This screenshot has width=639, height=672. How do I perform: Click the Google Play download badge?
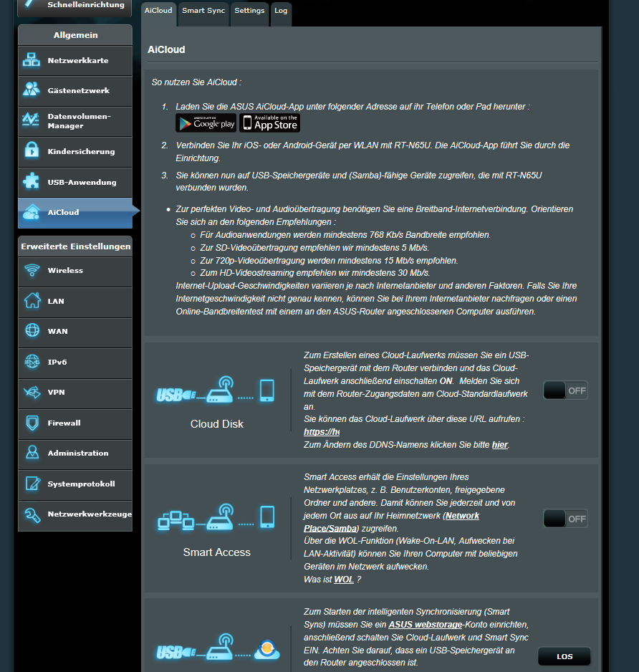pos(206,123)
